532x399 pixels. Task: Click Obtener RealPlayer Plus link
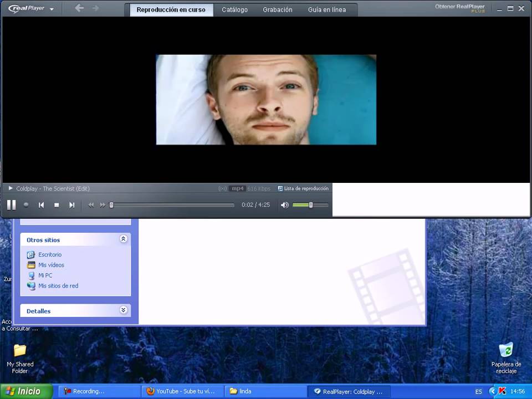pyautogui.click(x=460, y=8)
